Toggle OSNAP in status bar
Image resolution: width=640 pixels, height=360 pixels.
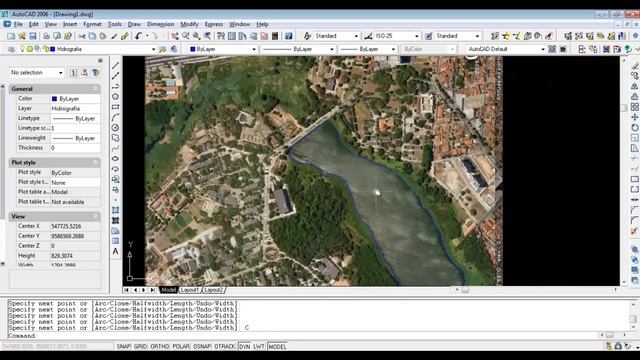(x=202, y=347)
